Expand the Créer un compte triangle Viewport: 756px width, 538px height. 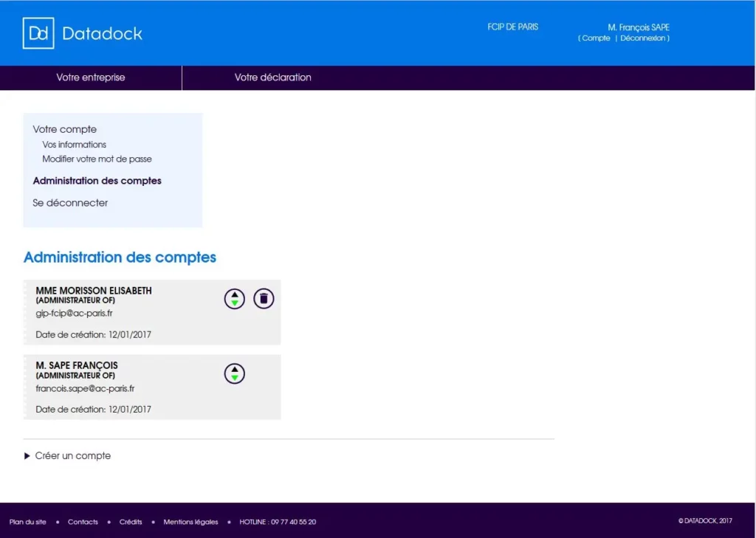pos(27,456)
